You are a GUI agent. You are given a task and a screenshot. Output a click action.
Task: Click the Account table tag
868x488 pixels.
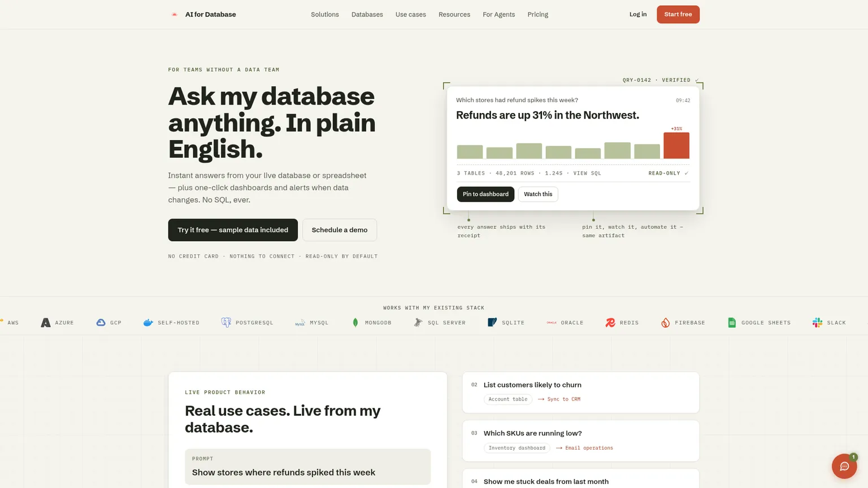click(x=508, y=399)
